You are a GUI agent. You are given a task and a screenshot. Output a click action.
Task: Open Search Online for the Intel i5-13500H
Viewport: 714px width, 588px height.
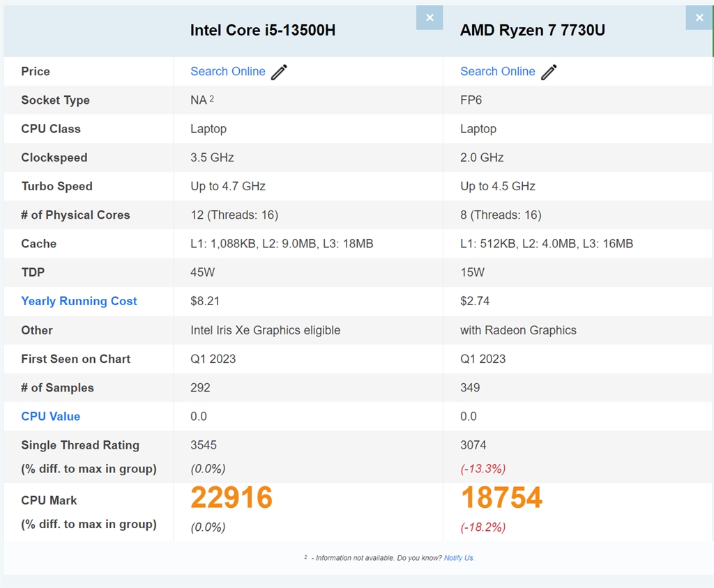(x=228, y=72)
